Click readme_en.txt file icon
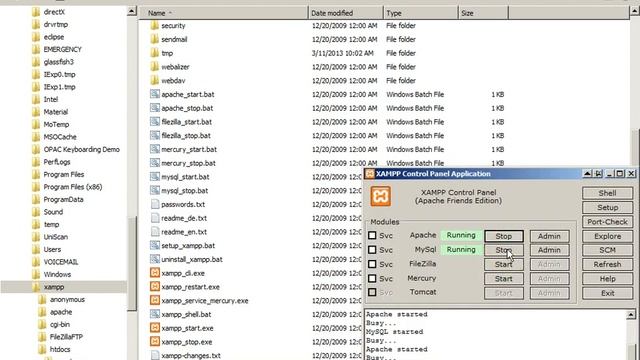The height and width of the screenshot is (360, 640). coord(155,232)
